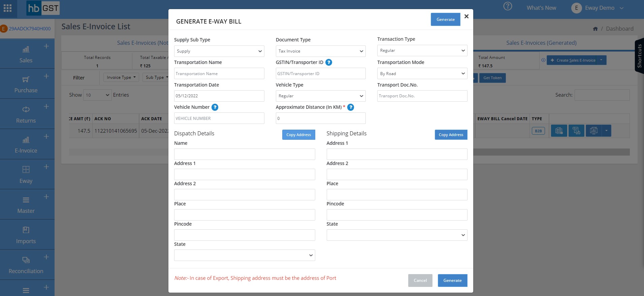The height and width of the screenshot is (296, 644).
Task: Click second blue action icon in invoice row
Action: 576,131
